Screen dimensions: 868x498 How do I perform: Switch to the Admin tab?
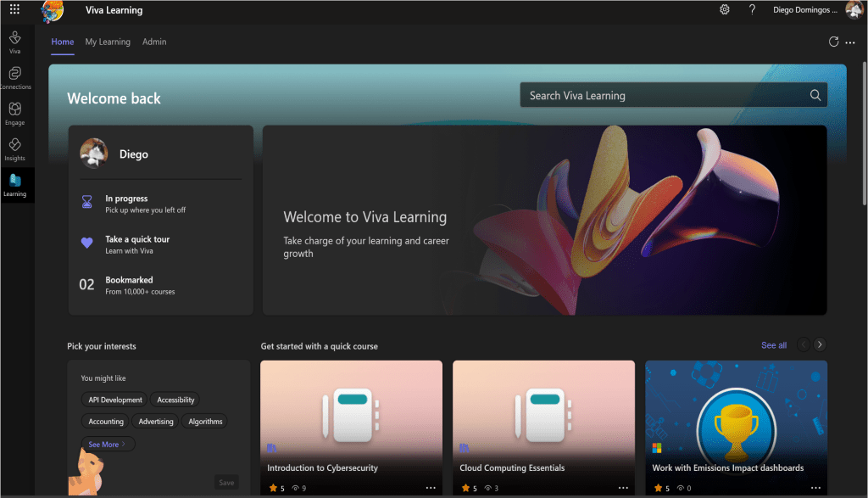pyautogui.click(x=154, y=42)
